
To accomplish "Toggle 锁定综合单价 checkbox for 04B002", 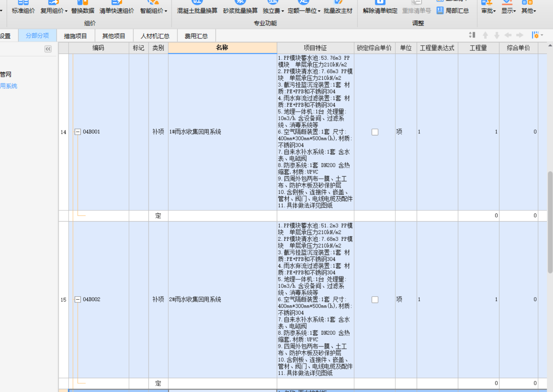I will (375, 299).
